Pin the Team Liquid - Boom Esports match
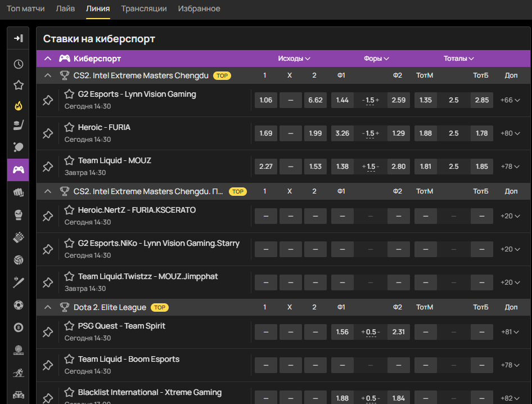 (48, 365)
